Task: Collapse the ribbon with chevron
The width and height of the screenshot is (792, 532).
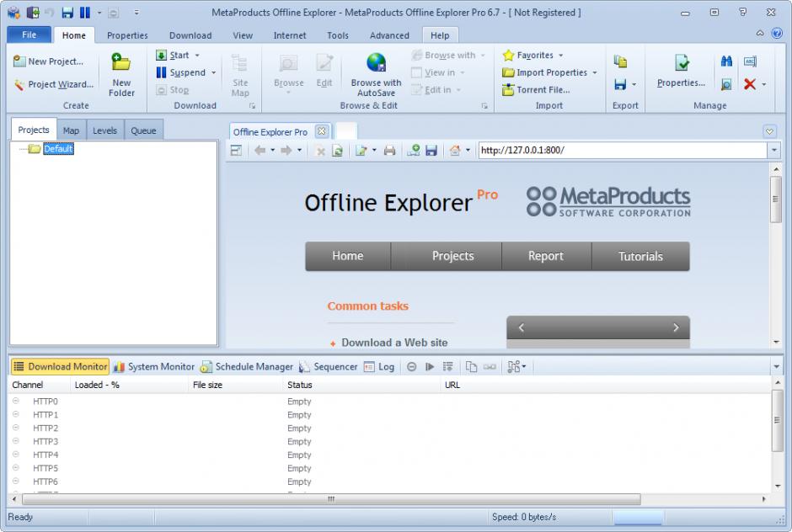Action: point(760,34)
